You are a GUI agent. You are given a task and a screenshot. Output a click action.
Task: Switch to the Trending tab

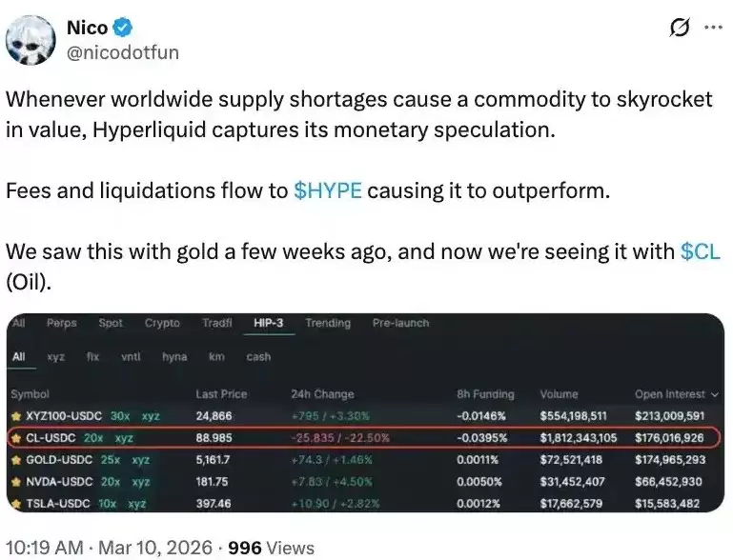(328, 324)
